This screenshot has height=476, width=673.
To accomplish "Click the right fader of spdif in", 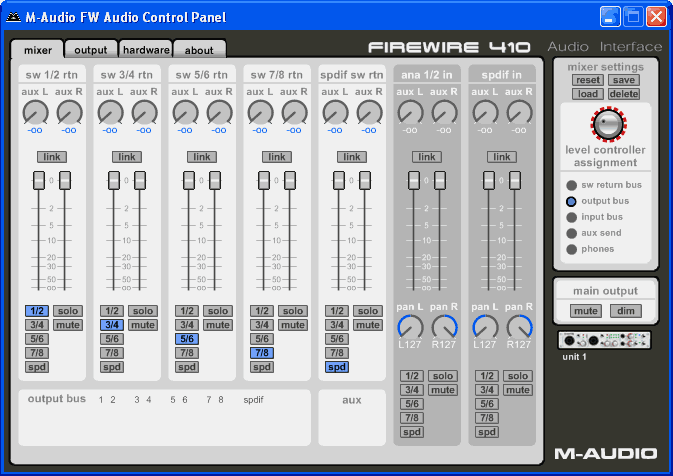I will (x=515, y=180).
